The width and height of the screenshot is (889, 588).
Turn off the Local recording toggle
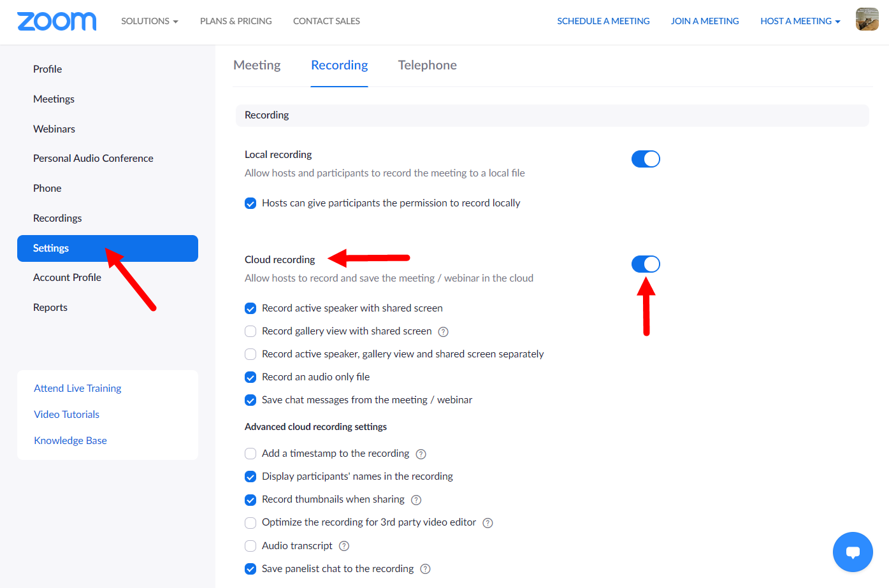click(646, 159)
